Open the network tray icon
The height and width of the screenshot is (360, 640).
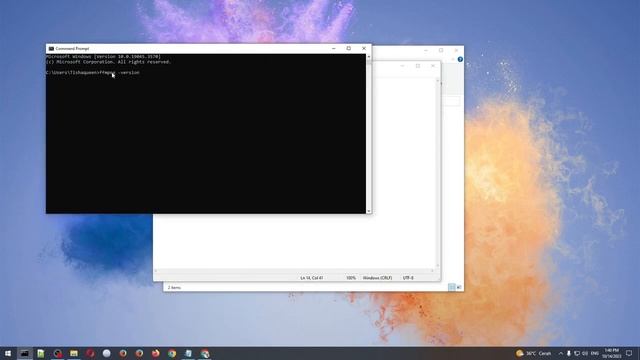(x=577, y=353)
